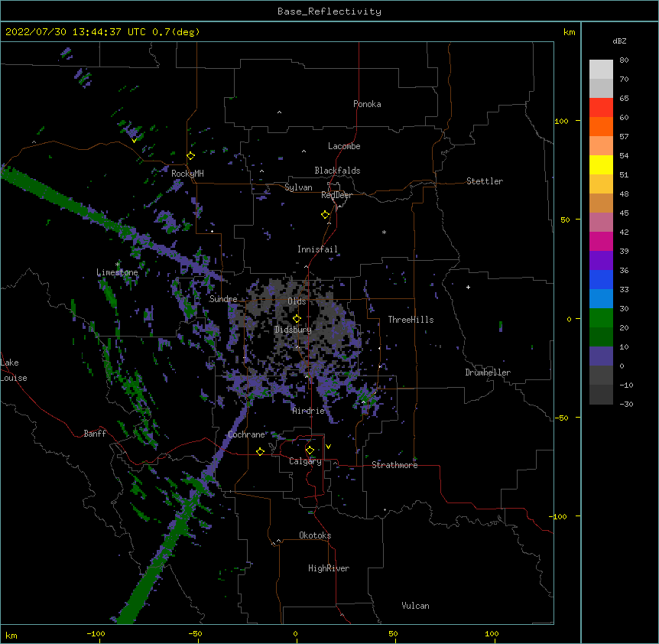659x644 pixels.
Task: Click the Airdrie city label
Action: (309, 411)
